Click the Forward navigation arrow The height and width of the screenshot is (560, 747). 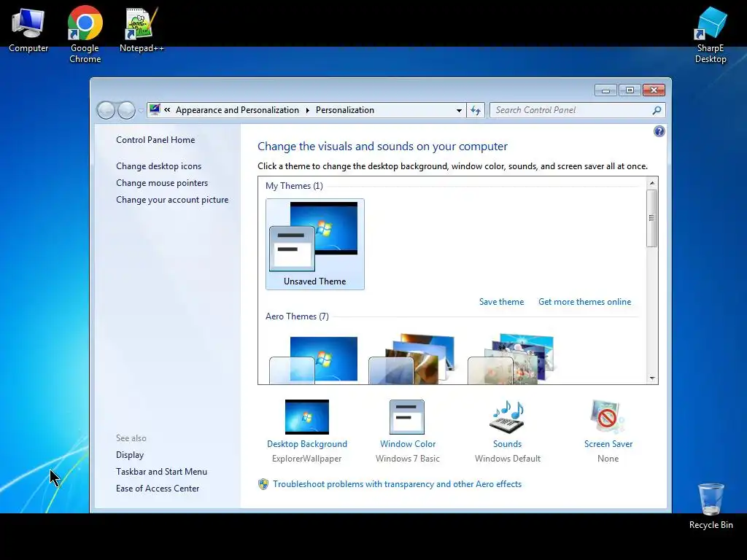126,111
